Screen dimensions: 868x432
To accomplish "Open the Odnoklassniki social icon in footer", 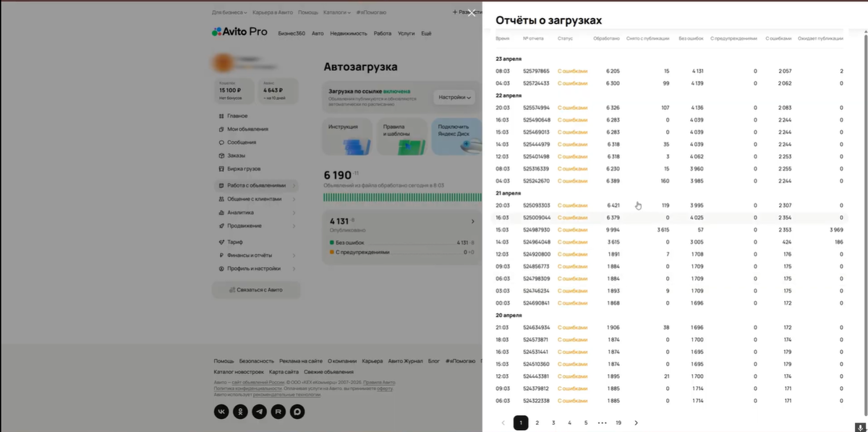I will [x=240, y=411].
